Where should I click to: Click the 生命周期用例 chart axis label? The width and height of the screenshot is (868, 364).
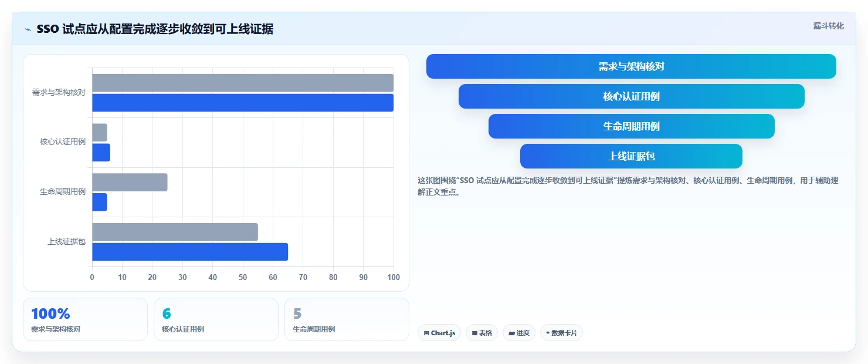[63, 192]
